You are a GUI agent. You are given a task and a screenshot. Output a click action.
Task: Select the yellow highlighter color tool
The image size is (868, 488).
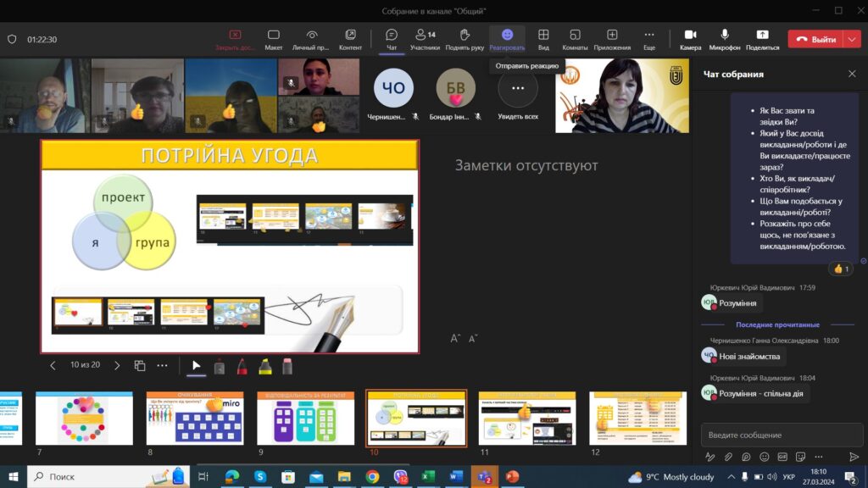click(264, 366)
